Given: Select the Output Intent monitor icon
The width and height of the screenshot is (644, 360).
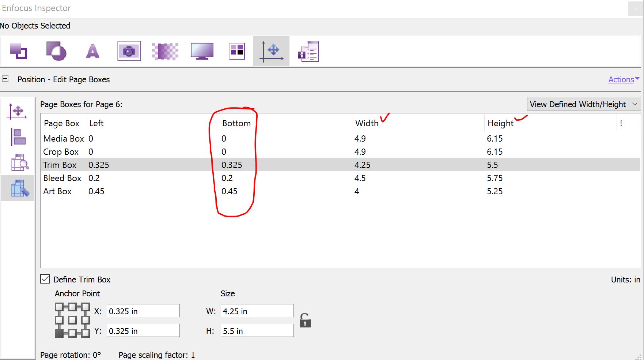Looking at the screenshot, I should click(x=202, y=51).
